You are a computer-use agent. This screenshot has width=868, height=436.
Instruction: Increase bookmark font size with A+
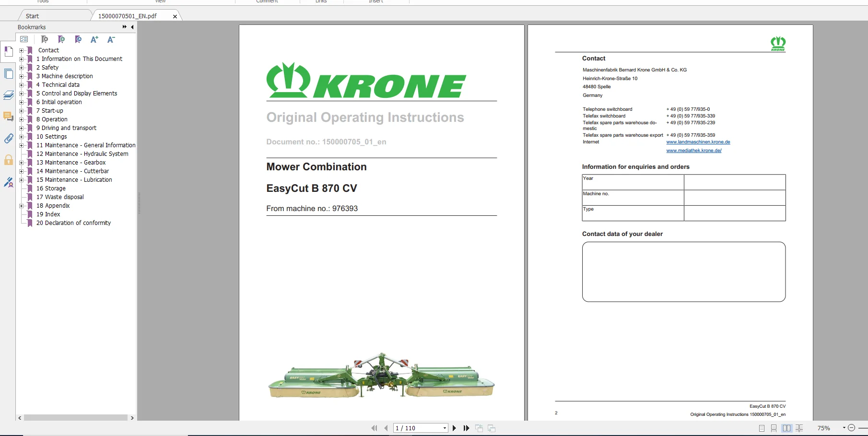click(94, 39)
